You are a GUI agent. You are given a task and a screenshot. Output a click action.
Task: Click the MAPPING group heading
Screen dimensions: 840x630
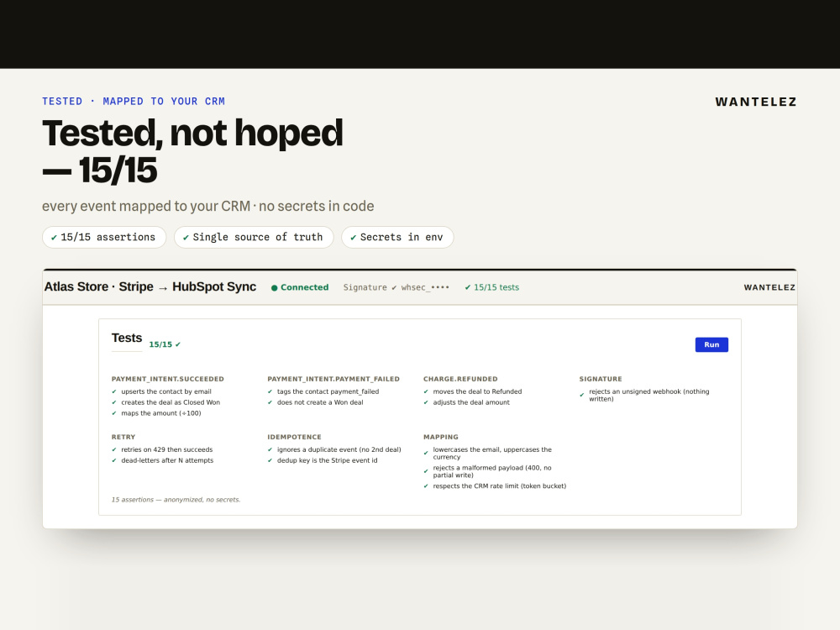pos(441,437)
